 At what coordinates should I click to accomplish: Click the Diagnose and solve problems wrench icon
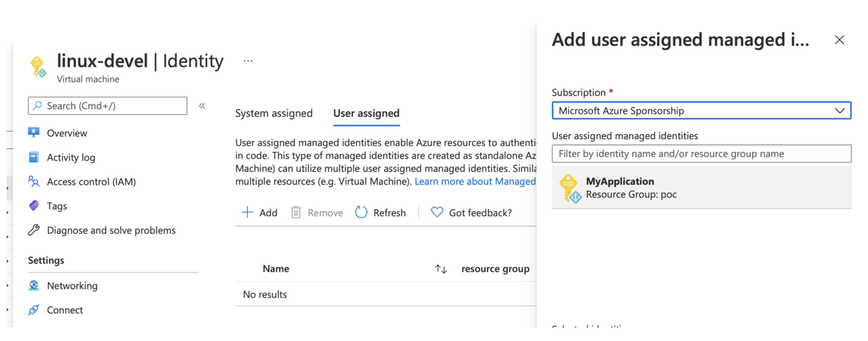pos(33,230)
